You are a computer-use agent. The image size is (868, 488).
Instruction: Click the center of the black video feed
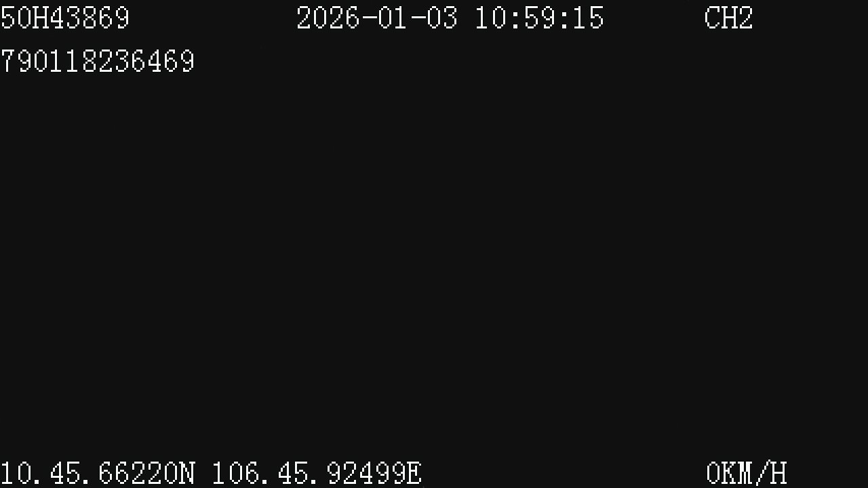[434, 258]
